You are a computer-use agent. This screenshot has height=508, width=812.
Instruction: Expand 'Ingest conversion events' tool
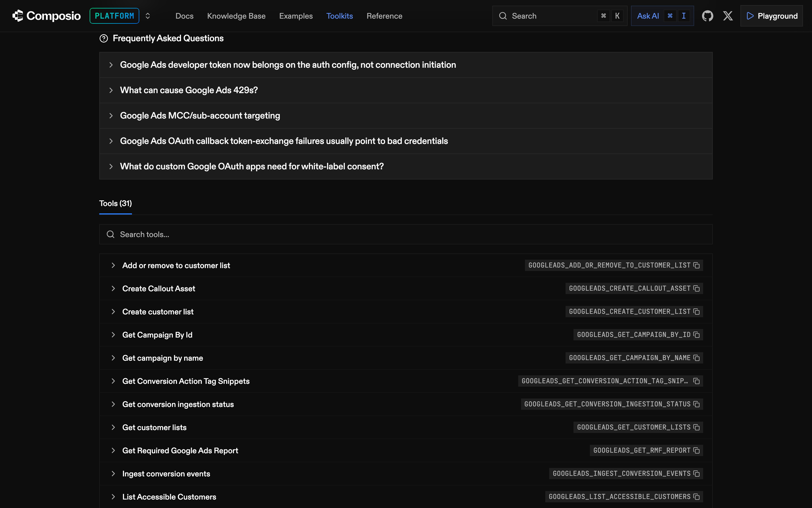[406, 474]
